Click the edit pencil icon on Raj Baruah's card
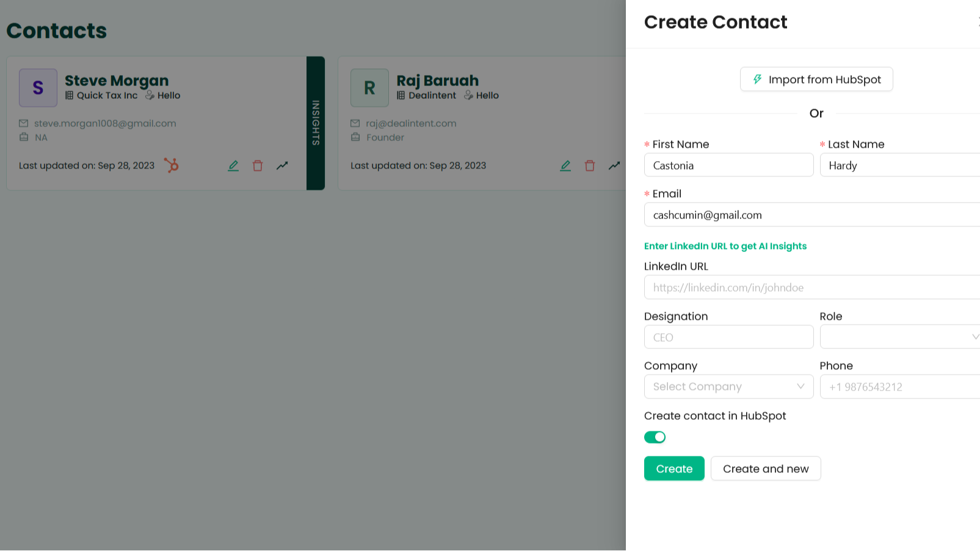The height and width of the screenshot is (551, 980). [565, 165]
